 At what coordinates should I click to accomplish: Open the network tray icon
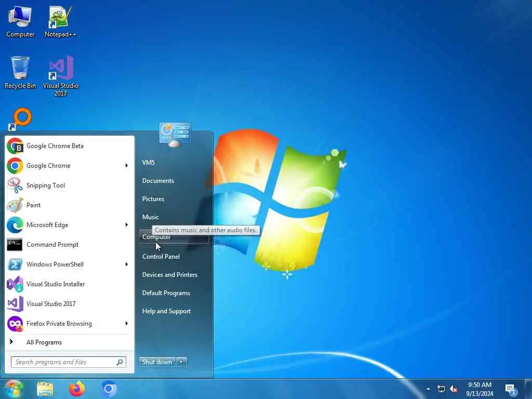441,389
